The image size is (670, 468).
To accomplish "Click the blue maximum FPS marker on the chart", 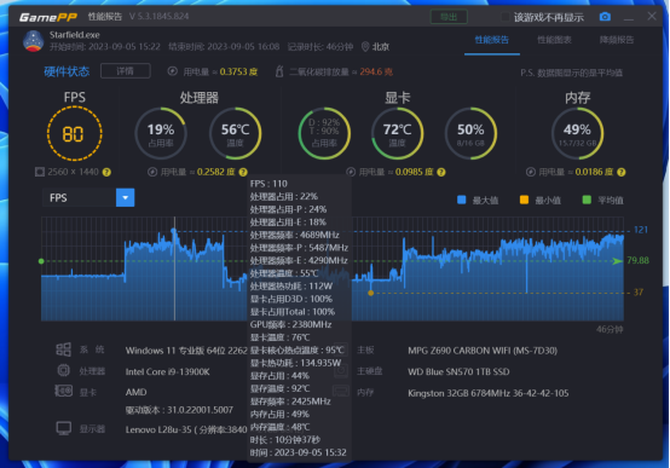I will (173, 231).
